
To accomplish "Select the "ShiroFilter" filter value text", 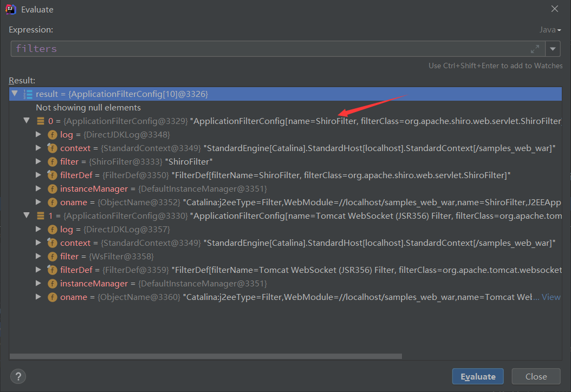I will [189, 161].
